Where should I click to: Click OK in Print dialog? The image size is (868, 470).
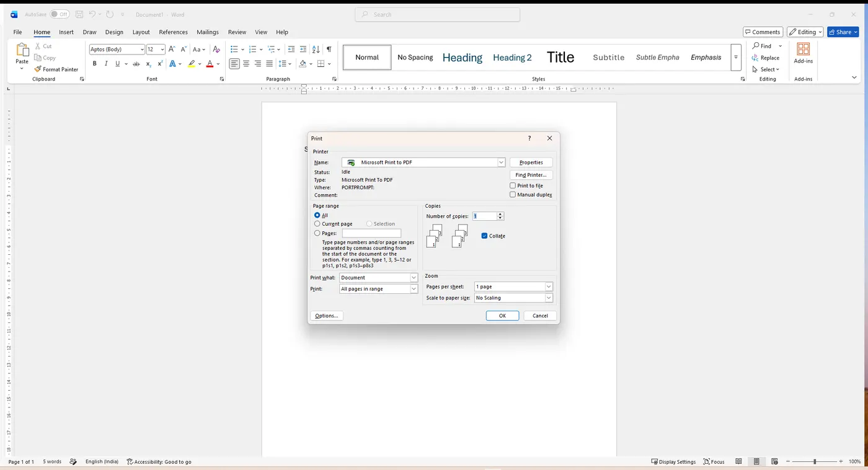point(502,316)
